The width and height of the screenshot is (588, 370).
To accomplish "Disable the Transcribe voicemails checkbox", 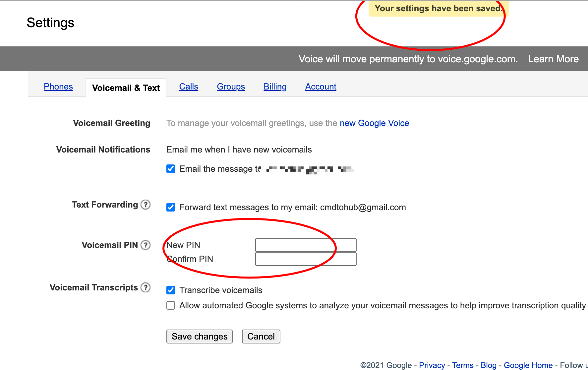I will (171, 290).
